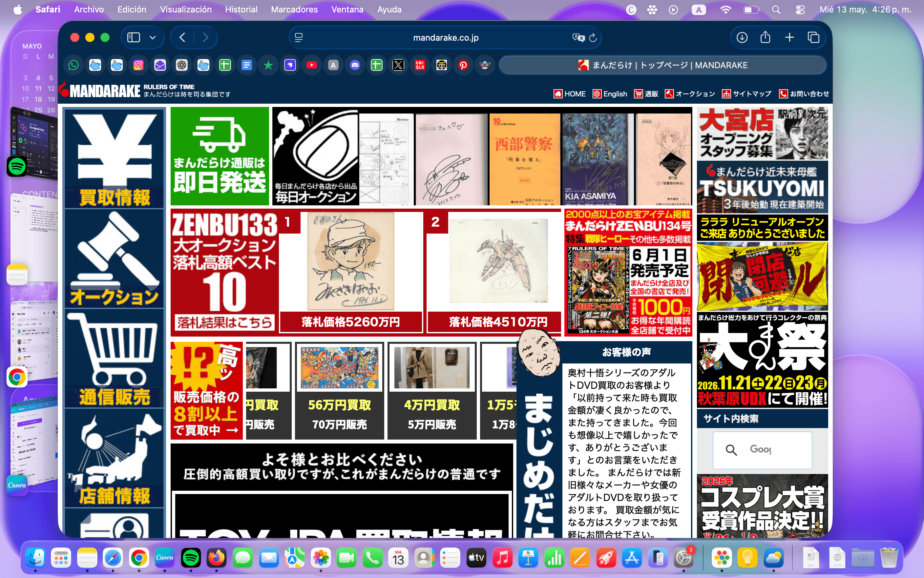The image size is (924, 578).
Task: Click the 落札価格4510万円 robot drawing
Action: pyautogui.click(x=494, y=272)
